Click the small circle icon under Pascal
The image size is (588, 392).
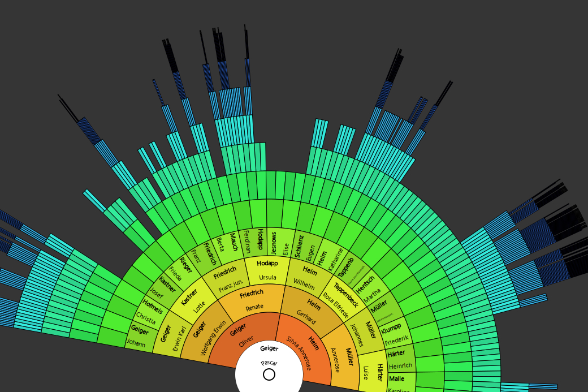(269, 374)
